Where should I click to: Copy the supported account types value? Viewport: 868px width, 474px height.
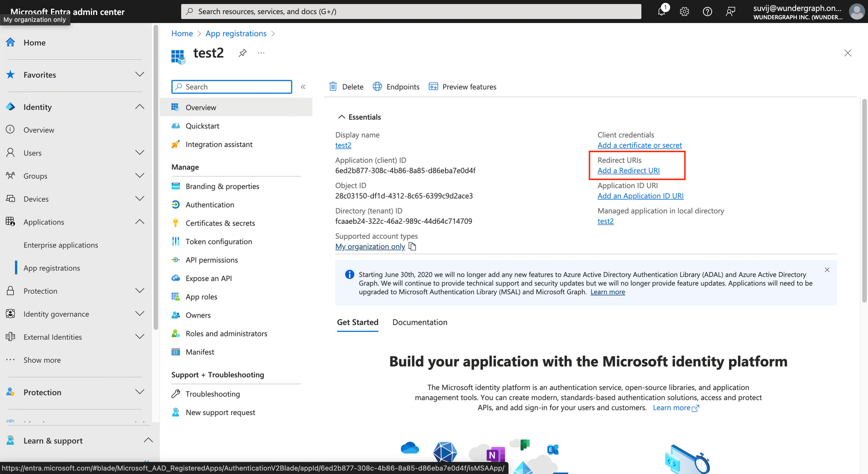(x=413, y=246)
